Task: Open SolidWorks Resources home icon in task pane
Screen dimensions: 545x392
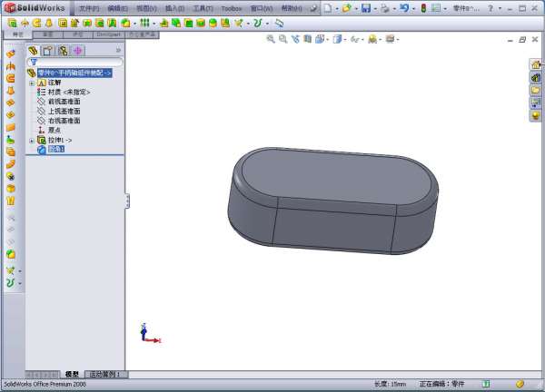Action: pyautogui.click(x=535, y=64)
